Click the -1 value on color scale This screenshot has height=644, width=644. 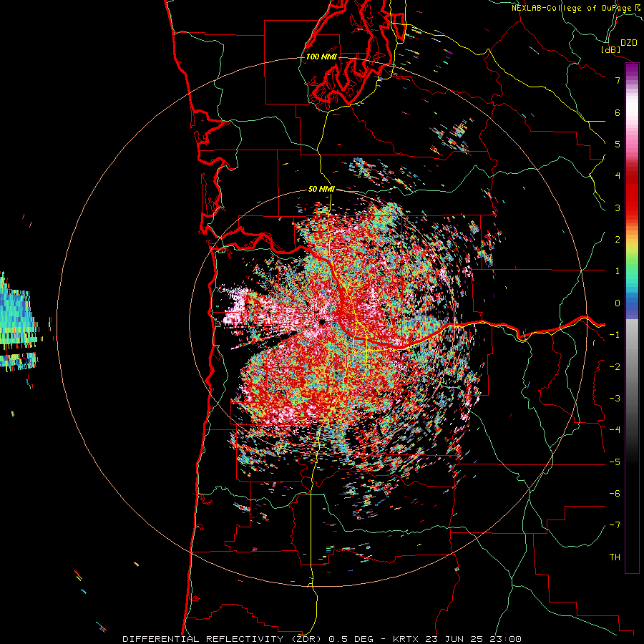point(615,335)
